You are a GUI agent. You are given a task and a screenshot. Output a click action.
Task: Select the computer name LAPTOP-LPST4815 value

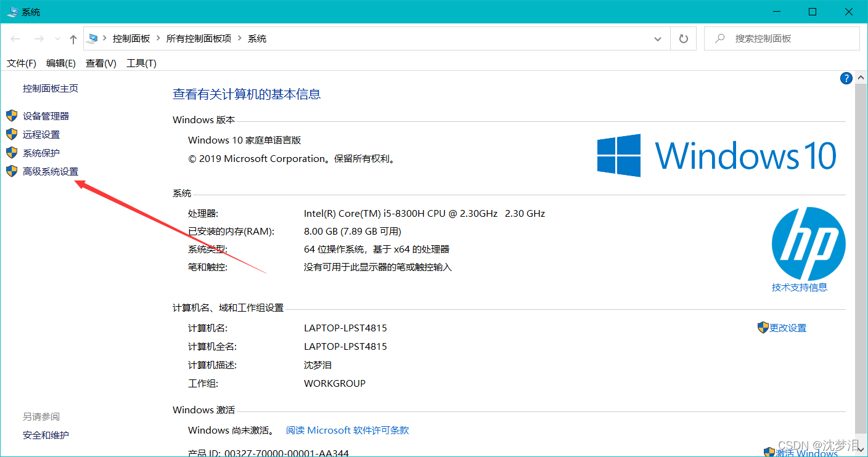[x=345, y=328]
